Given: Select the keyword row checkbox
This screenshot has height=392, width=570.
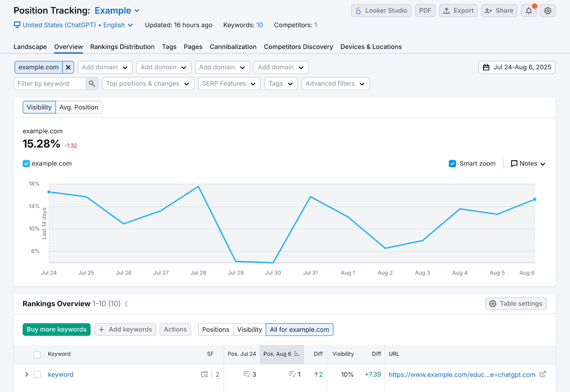Looking at the screenshot, I should tap(37, 375).
